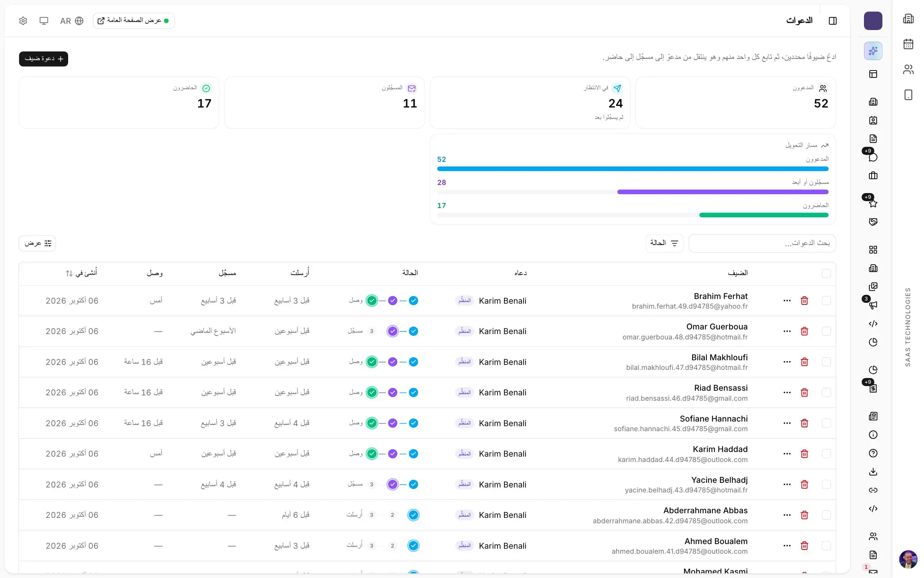Open the calendar icon in far-right rail
The width and height of the screenshot is (924, 578).
pyautogui.click(x=908, y=44)
